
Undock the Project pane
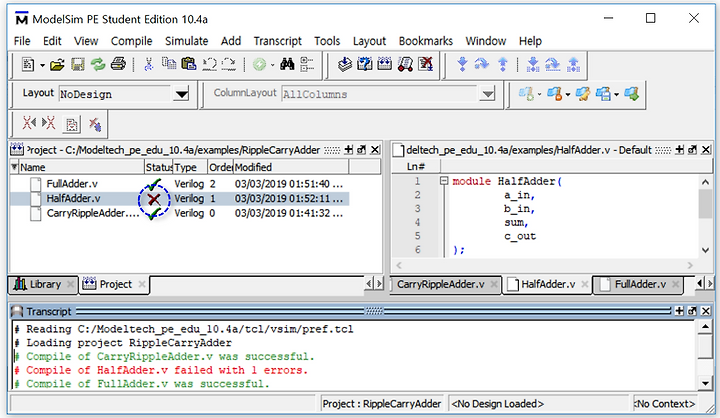(362, 150)
